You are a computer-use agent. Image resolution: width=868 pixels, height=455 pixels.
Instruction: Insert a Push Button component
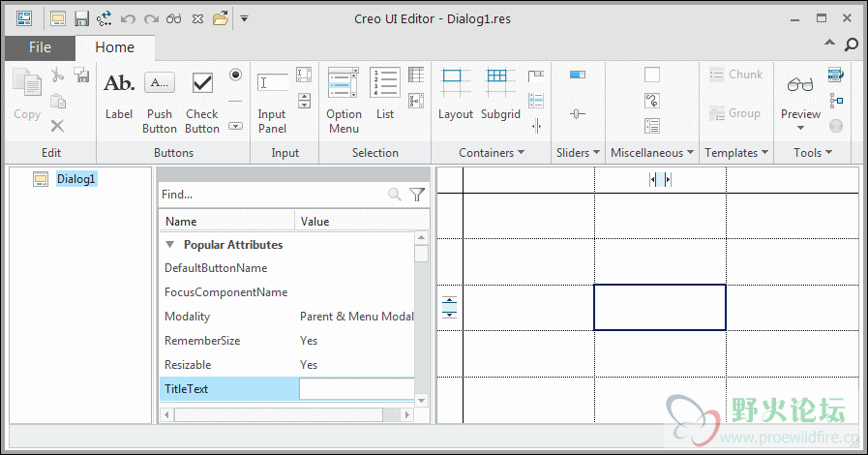pos(160,103)
